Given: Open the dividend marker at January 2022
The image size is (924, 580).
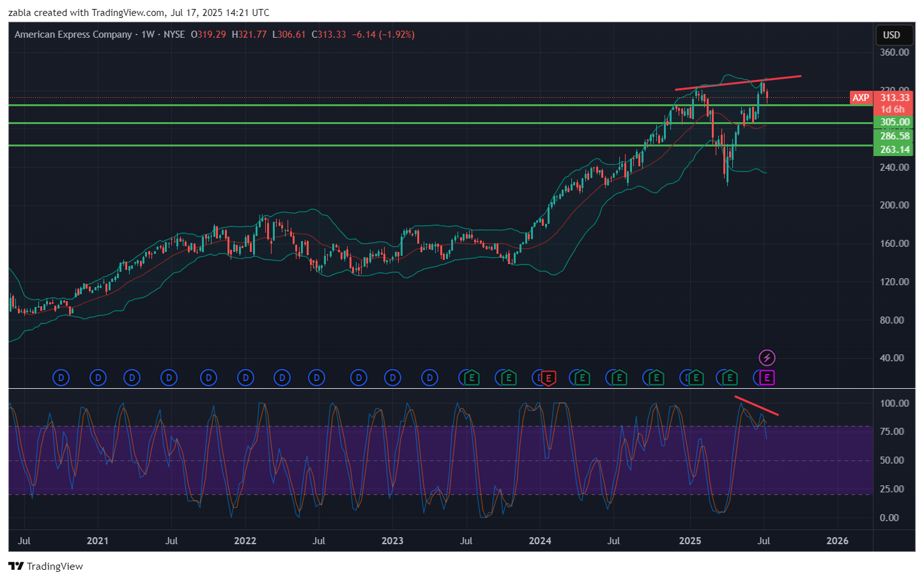Looking at the screenshot, I should click(245, 378).
